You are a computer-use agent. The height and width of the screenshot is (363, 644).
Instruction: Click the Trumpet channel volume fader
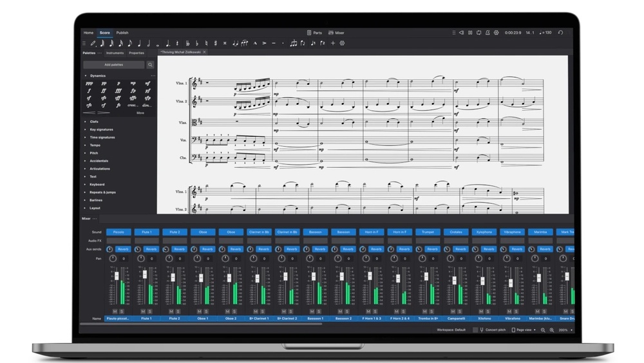[426, 277]
